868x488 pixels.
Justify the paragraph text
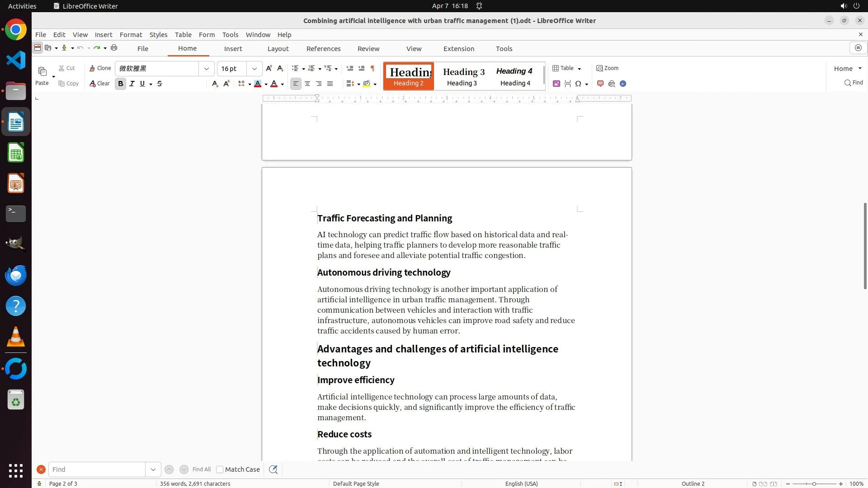pyautogui.click(x=330, y=84)
